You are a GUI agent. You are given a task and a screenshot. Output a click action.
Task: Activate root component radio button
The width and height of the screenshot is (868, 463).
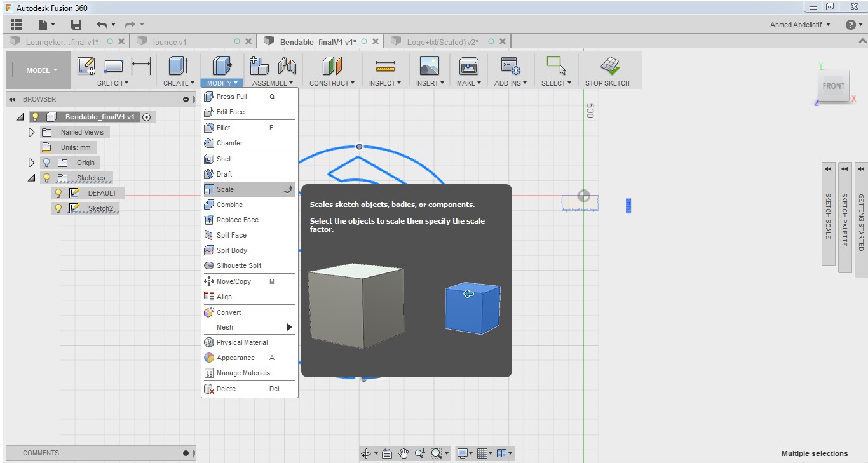[x=147, y=117]
